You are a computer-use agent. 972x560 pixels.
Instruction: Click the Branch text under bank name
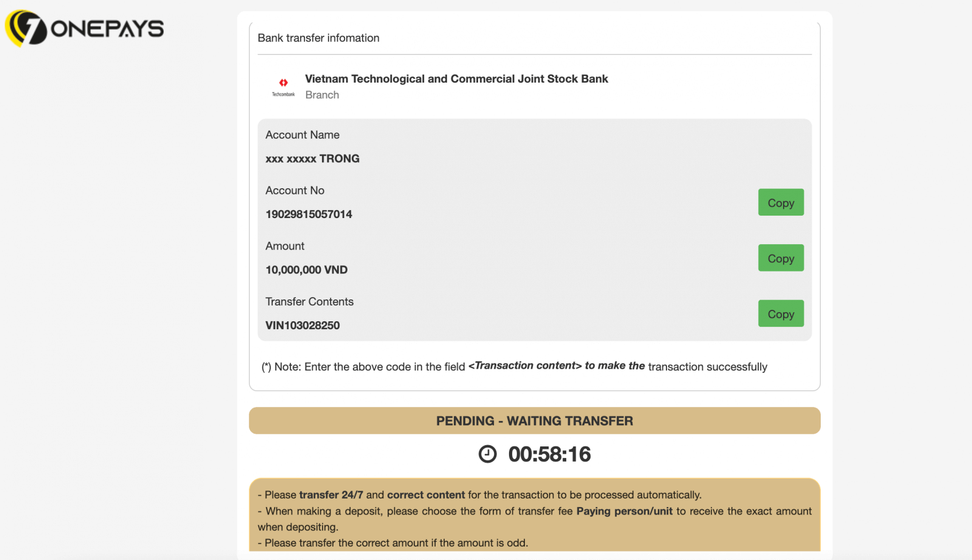tap(322, 95)
